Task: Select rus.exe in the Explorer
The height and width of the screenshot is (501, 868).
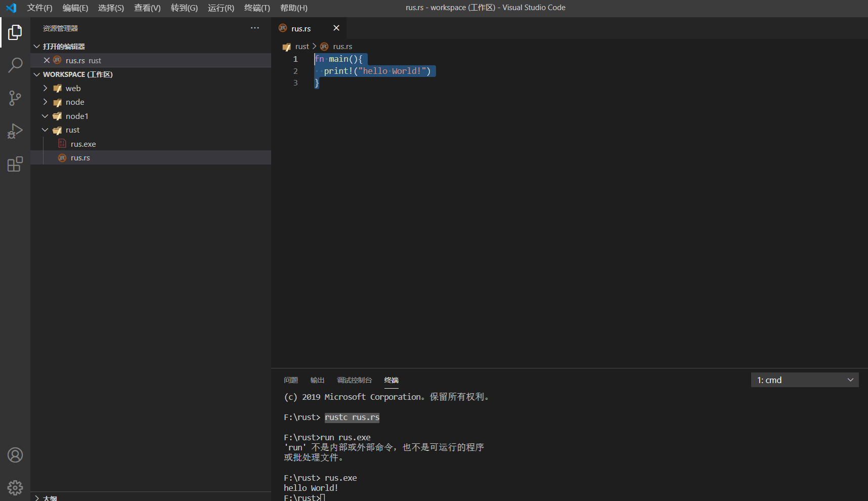Action: click(82, 144)
